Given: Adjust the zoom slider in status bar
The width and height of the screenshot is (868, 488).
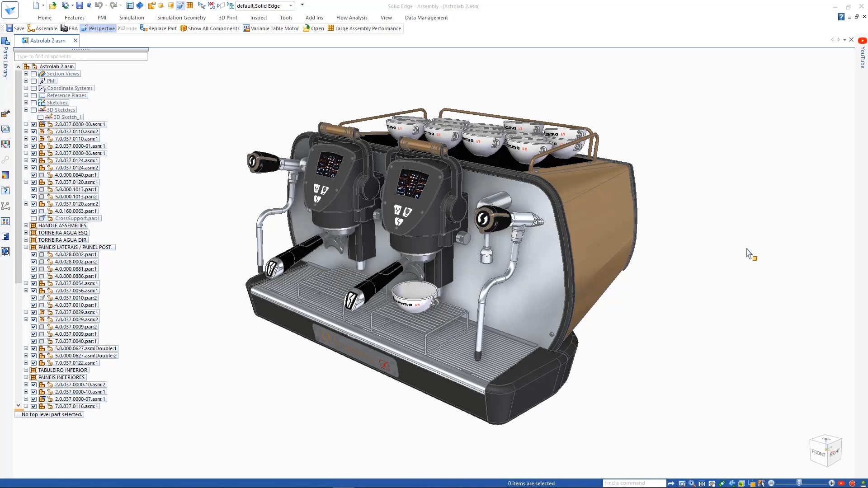Looking at the screenshot, I should coord(800,483).
